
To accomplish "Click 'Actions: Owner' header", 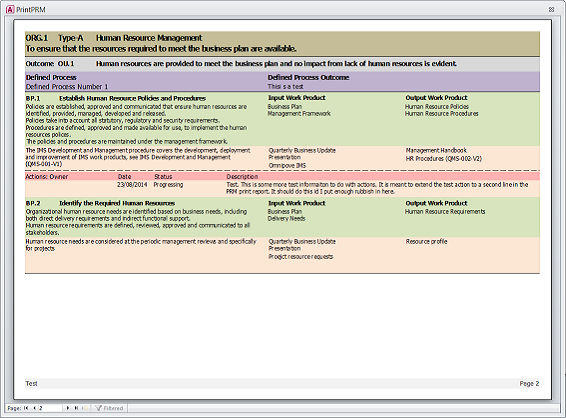I will coord(47,177).
